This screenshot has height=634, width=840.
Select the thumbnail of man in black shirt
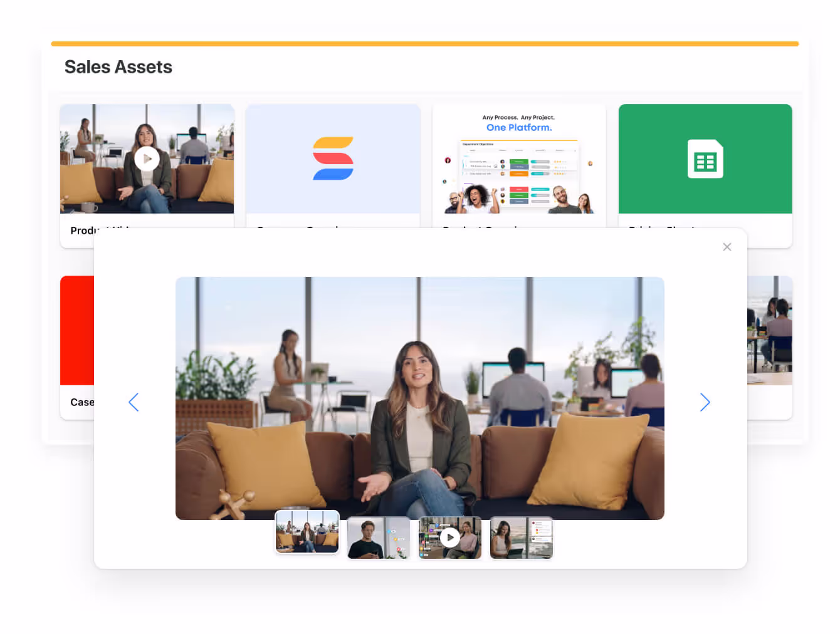pyautogui.click(x=379, y=538)
